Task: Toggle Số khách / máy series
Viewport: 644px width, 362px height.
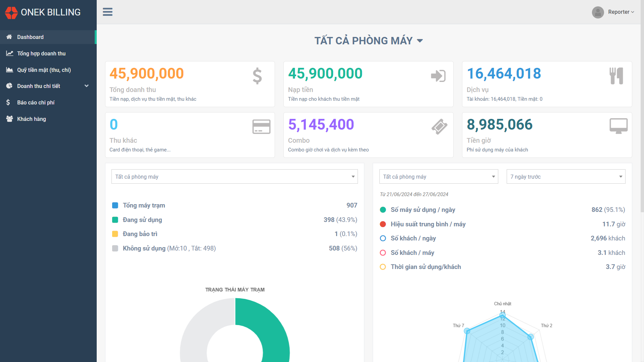Action: (x=383, y=253)
